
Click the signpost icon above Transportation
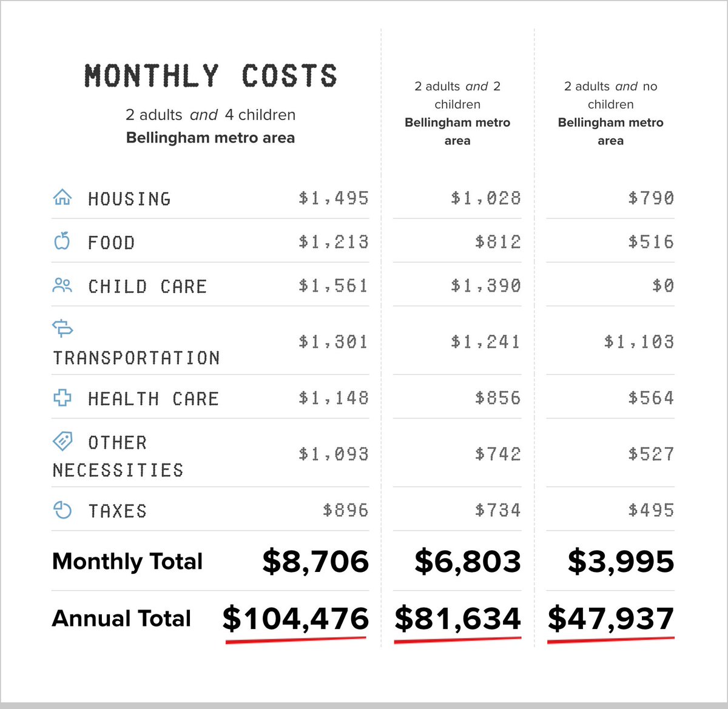point(62,328)
